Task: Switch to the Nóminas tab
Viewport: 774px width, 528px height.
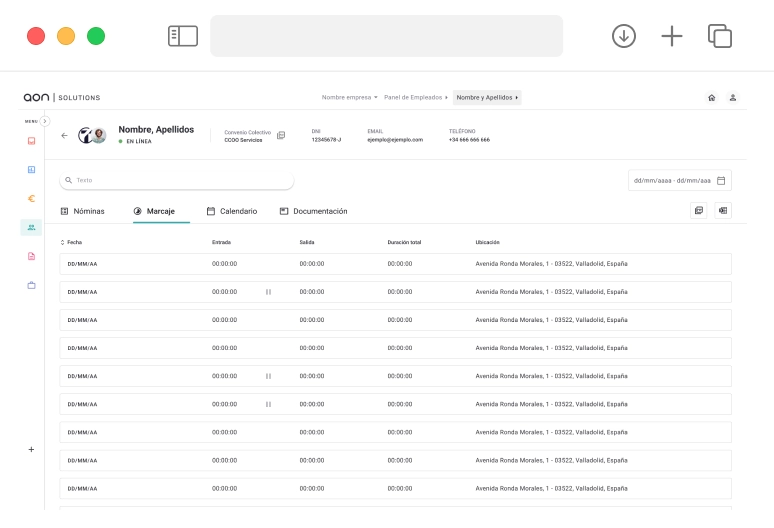Action: pyautogui.click(x=82, y=211)
